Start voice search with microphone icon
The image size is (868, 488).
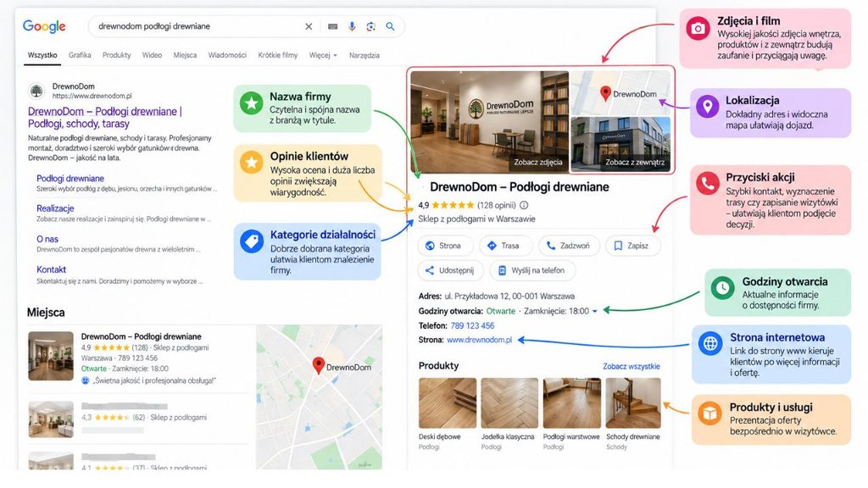tap(352, 26)
